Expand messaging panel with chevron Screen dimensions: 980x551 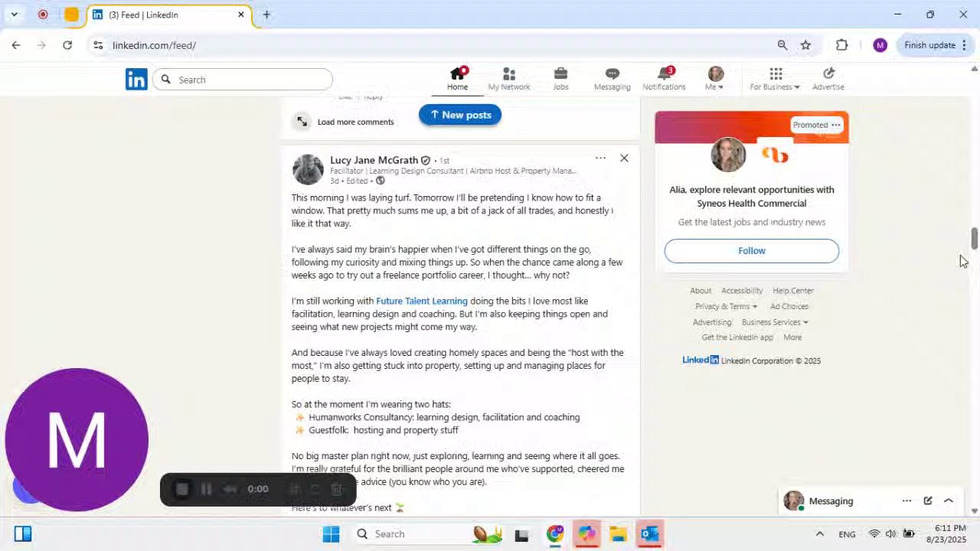click(x=949, y=500)
